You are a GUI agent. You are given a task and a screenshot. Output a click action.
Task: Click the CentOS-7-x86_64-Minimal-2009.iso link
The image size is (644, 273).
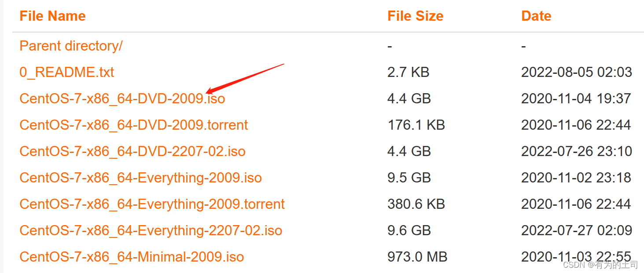tap(131, 257)
